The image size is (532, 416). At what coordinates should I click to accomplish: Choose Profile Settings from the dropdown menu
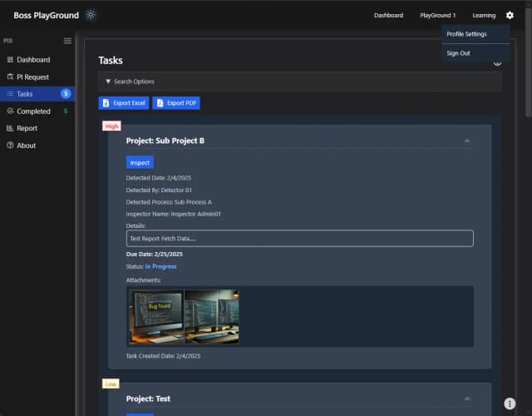[x=466, y=34]
